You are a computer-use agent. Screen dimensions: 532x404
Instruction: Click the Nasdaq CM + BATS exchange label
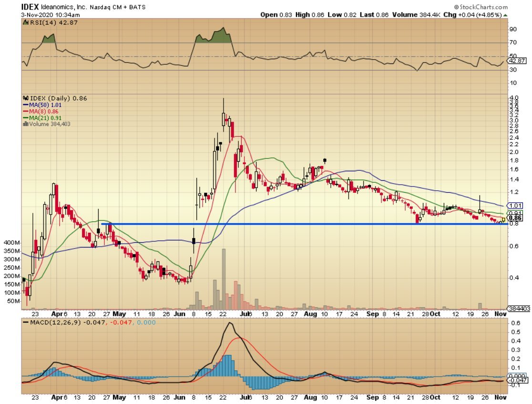point(119,7)
